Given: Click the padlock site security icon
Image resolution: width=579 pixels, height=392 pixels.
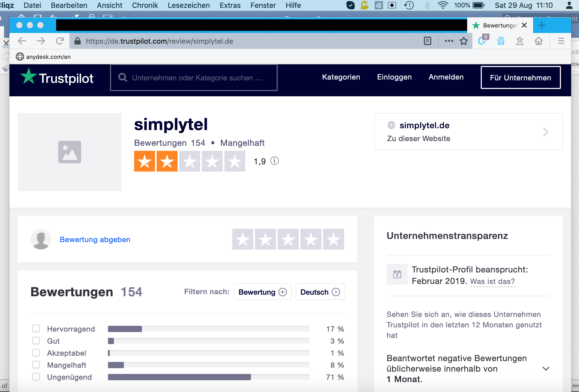Looking at the screenshot, I should click(x=77, y=41).
